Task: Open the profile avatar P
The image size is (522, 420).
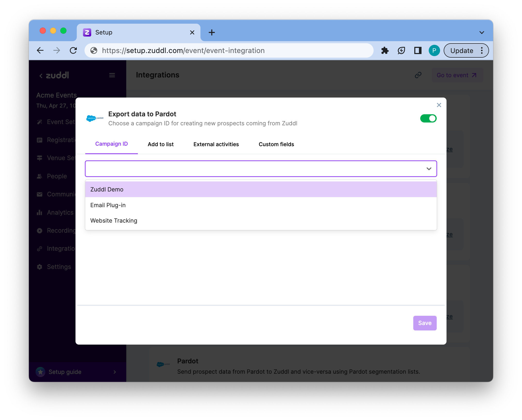Action: [434, 50]
